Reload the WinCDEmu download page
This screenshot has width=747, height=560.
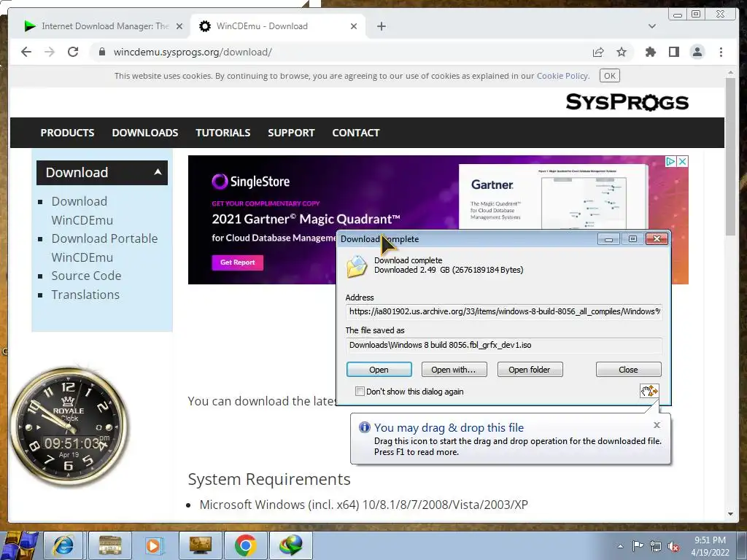(73, 52)
